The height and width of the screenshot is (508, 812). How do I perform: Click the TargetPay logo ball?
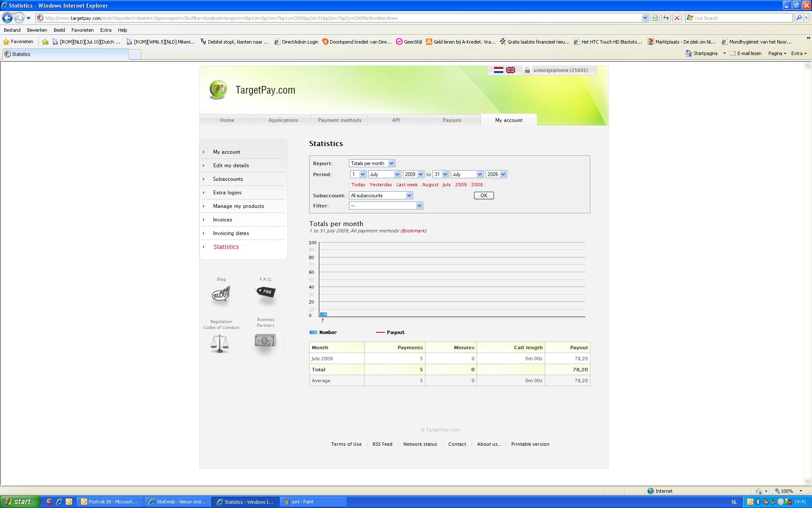(x=218, y=90)
